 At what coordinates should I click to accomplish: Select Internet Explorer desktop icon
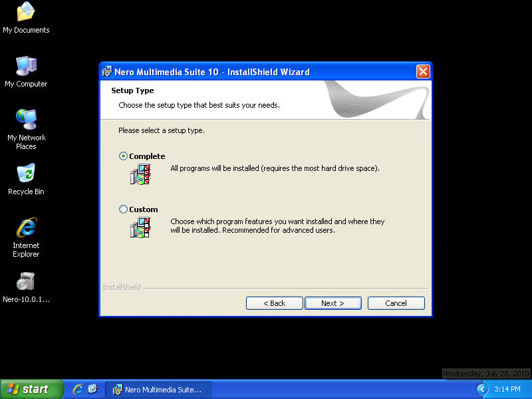(26, 237)
